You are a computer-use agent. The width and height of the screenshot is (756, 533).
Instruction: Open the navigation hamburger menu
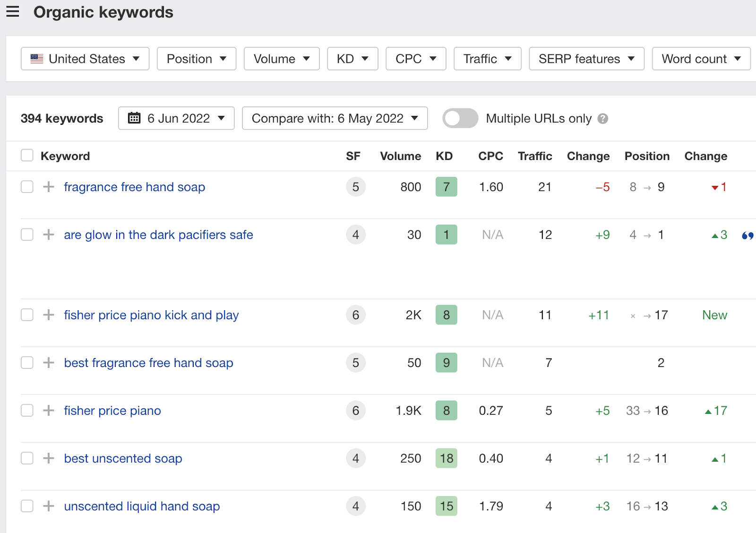pos(12,12)
